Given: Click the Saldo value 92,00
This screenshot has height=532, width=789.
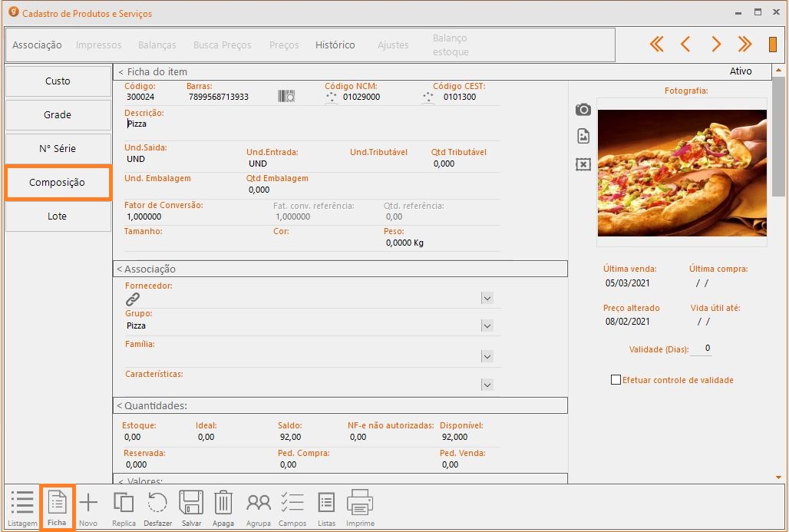Looking at the screenshot, I should coord(290,437).
